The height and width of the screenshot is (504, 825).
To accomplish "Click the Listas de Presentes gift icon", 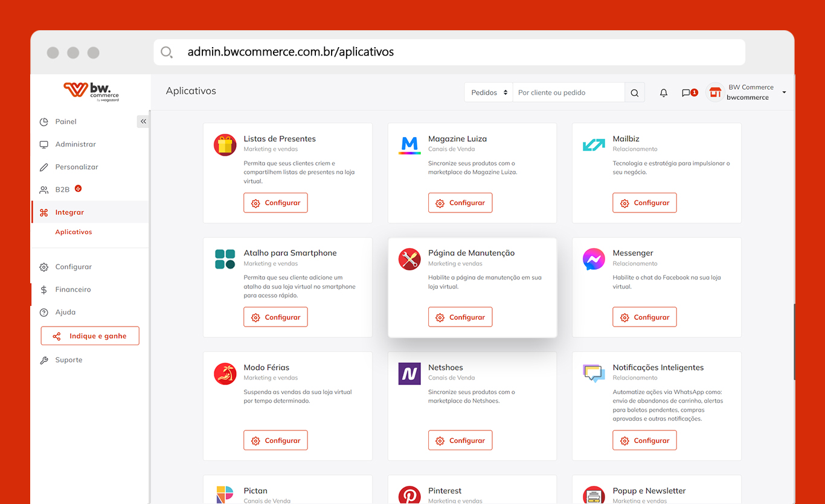I will click(x=225, y=145).
